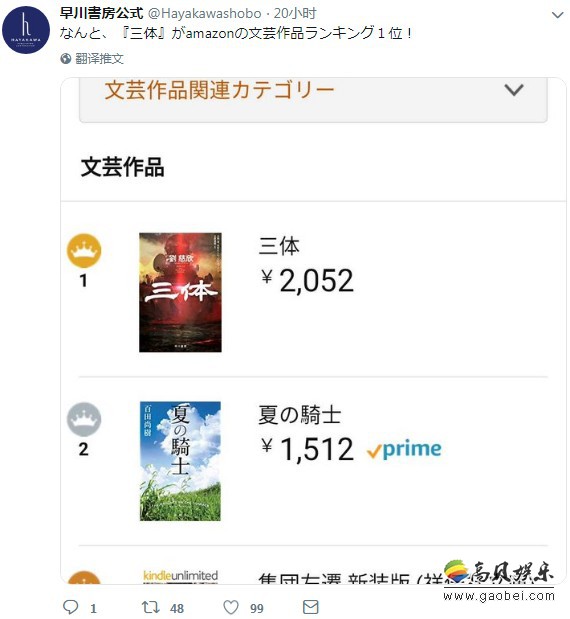Click the globe translate icon
The image size is (570, 619).
coord(66,59)
